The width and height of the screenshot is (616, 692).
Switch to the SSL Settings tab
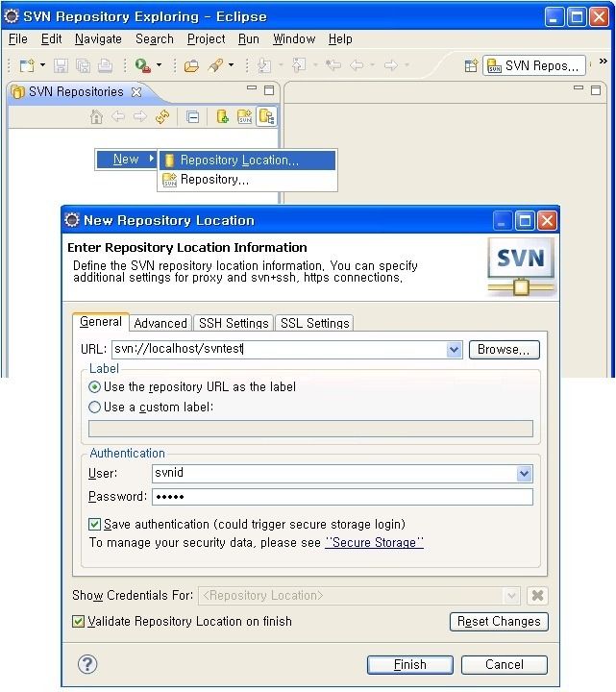(x=314, y=324)
